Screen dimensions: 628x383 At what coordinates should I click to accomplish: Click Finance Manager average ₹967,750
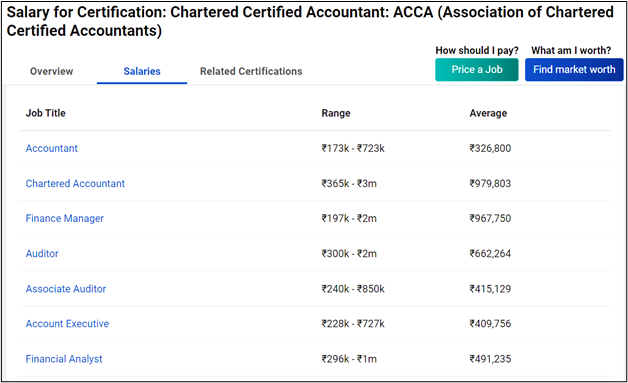(x=490, y=218)
